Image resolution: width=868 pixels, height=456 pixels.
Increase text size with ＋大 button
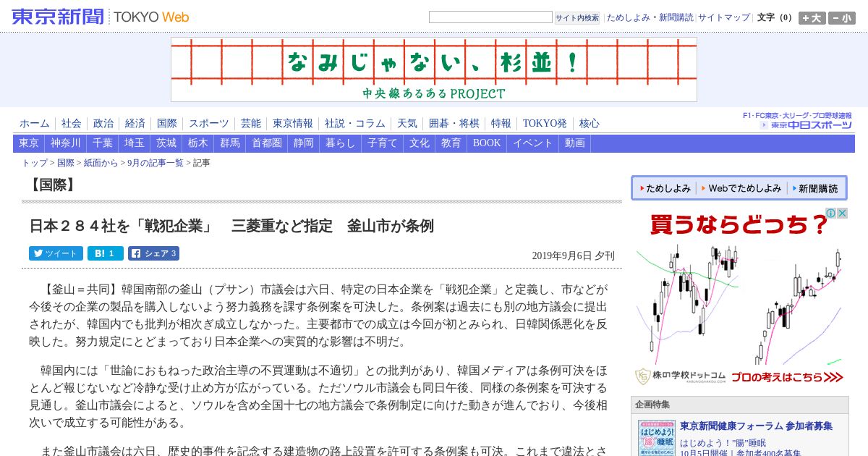coord(812,18)
